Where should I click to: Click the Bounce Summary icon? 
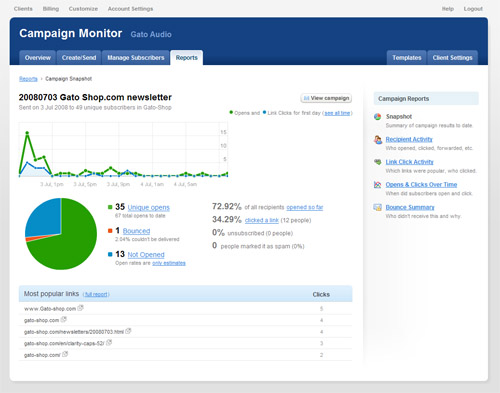pos(377,207)
